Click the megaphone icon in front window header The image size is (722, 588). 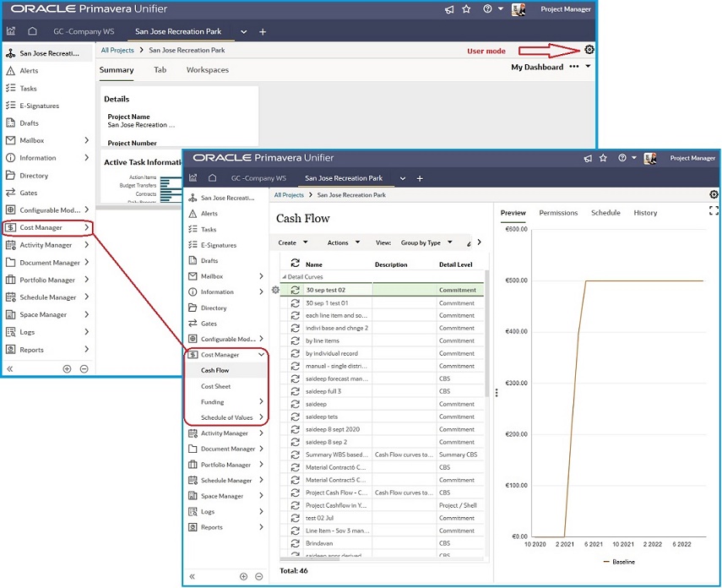coord(588,158)
